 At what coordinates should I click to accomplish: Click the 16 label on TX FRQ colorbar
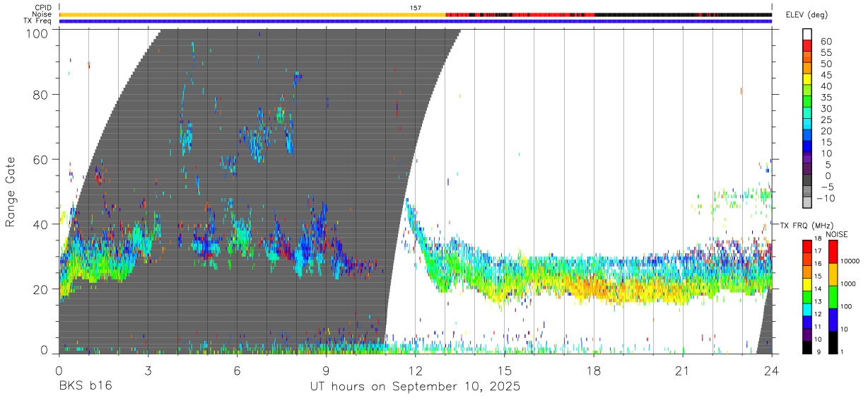819,264
